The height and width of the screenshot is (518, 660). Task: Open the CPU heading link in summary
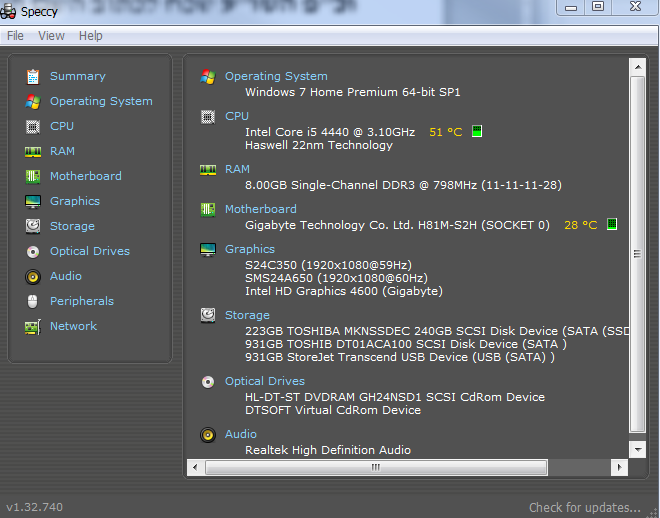(x=237, y=116)
